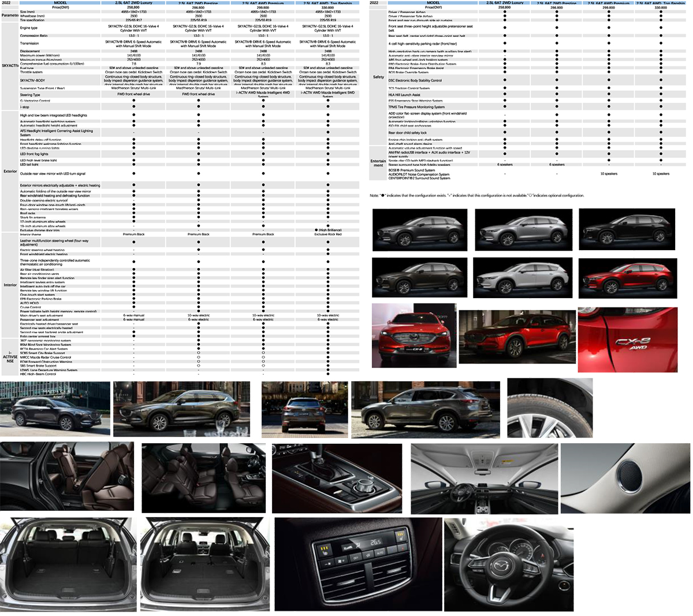Select the 2.5L 6AT 2WD Luxury column header in left table

tap(133, 3)
